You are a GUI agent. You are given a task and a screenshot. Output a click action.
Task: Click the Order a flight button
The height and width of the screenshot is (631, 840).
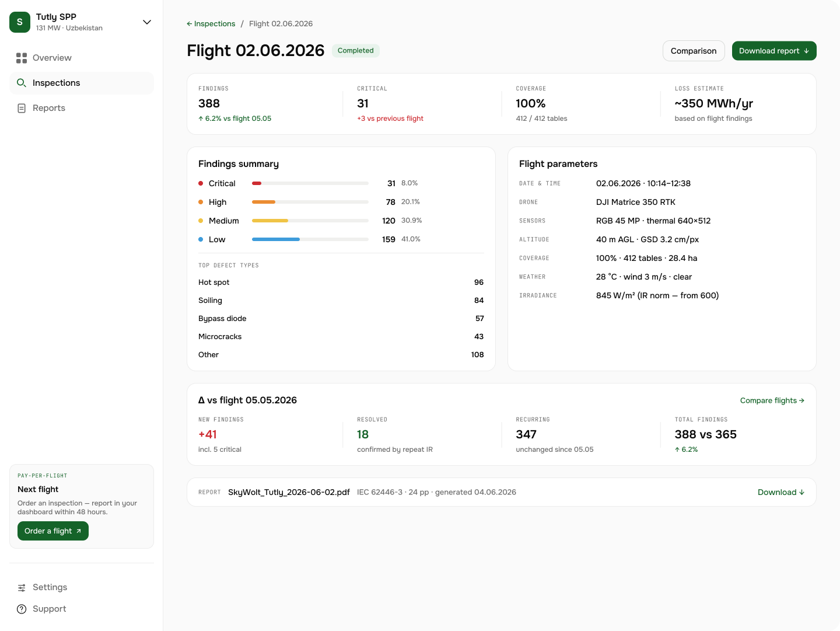click(53, 531)
